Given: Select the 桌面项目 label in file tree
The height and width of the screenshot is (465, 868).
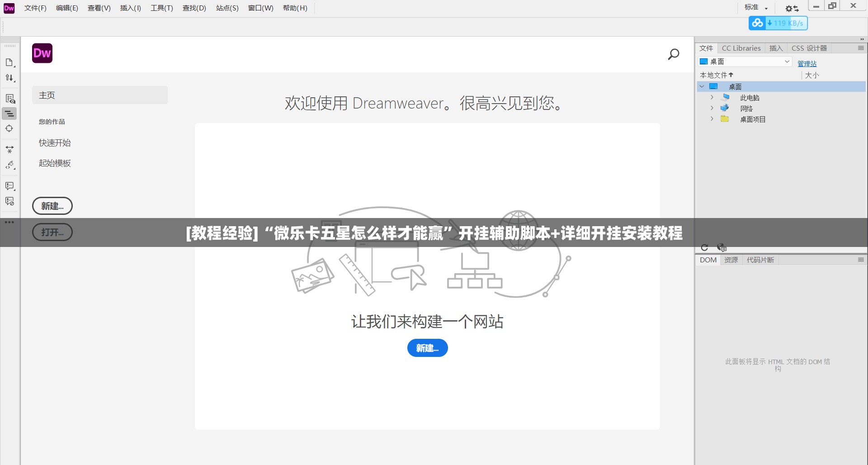Looking at the screenshot, I should point(753,119).
